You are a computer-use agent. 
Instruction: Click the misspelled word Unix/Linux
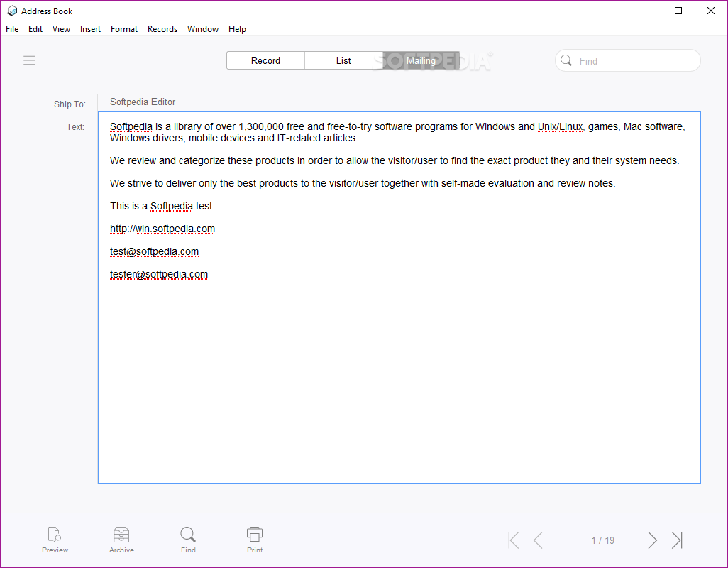560,126
